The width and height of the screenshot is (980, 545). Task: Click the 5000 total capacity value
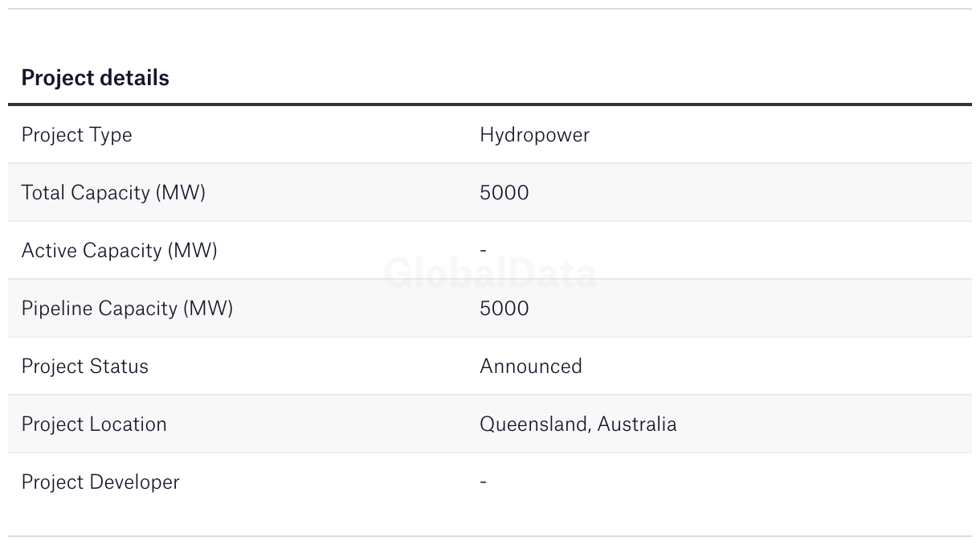coord(504,193)
